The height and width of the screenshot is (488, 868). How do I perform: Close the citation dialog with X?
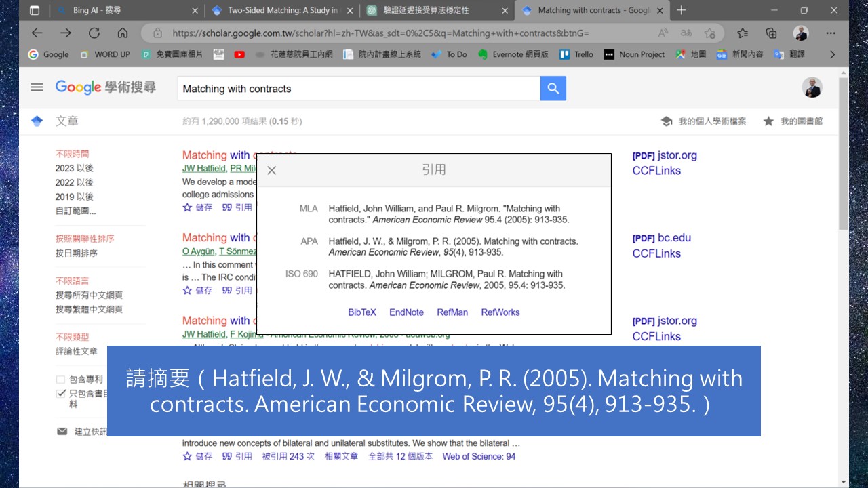click(x=271, y=170)
